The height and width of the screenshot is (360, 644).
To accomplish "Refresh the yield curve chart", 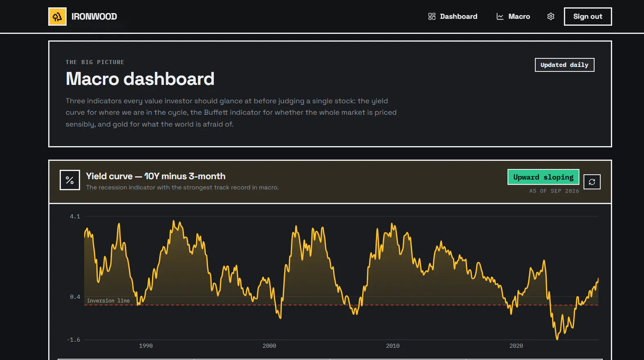I will pyautogui.click(x=592, y=182).
